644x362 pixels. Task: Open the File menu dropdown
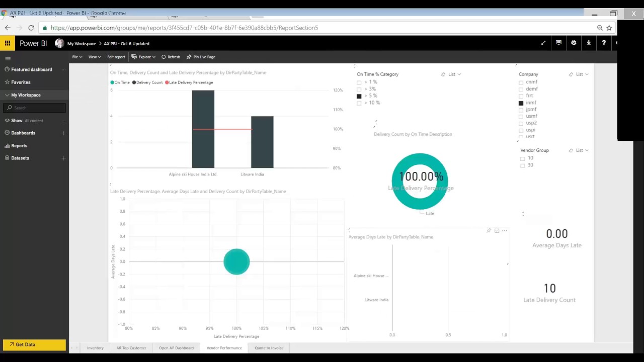coord(76,57)
